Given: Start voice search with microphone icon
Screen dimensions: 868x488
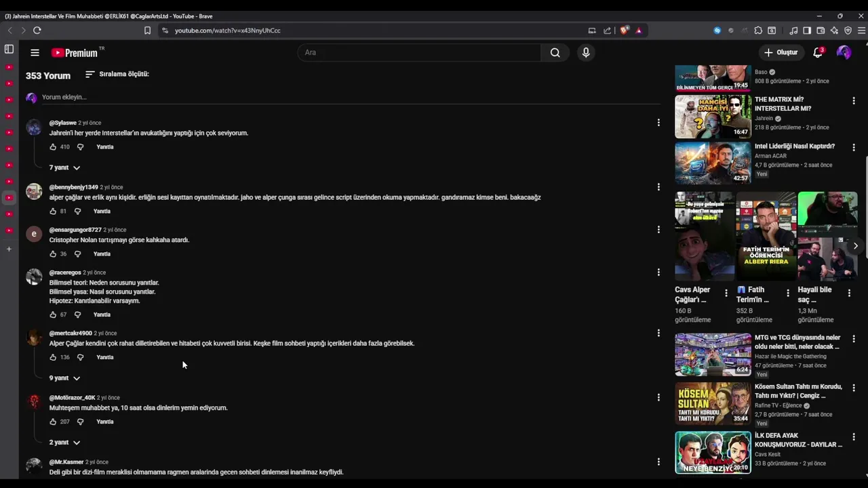Looking at the screenshot, I should coord(586,53).
